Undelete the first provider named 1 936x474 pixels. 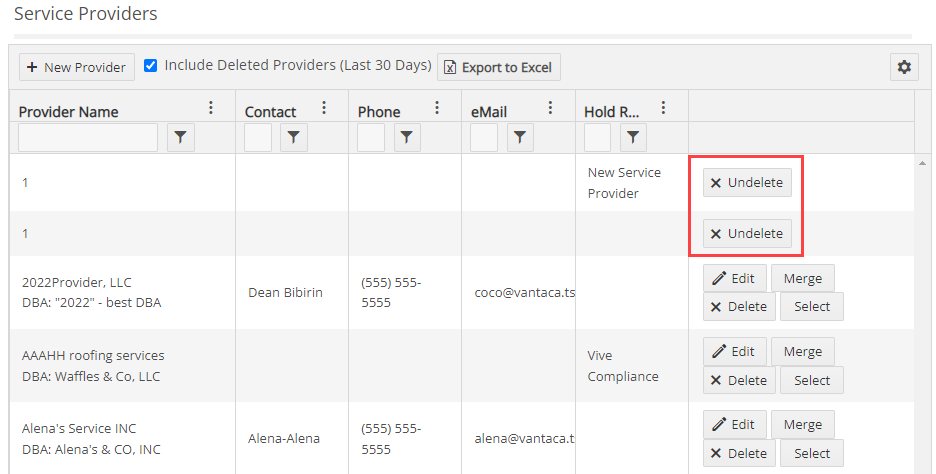pos(747,183)
